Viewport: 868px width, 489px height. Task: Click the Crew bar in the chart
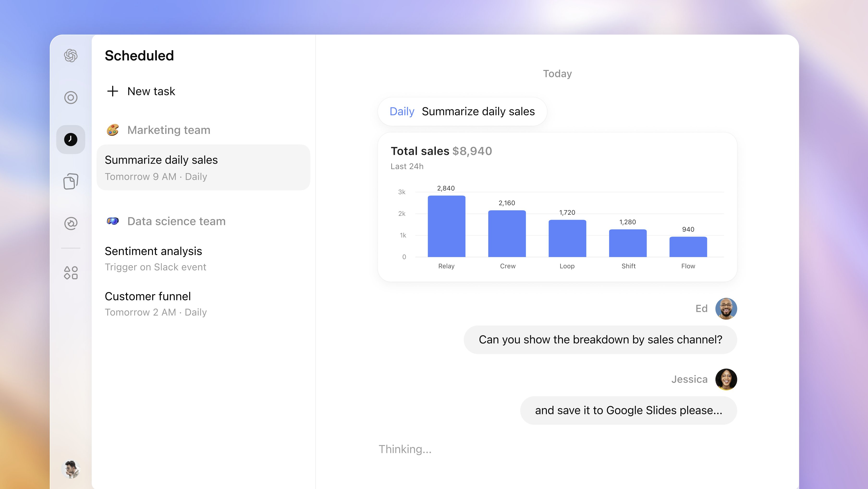507,234
